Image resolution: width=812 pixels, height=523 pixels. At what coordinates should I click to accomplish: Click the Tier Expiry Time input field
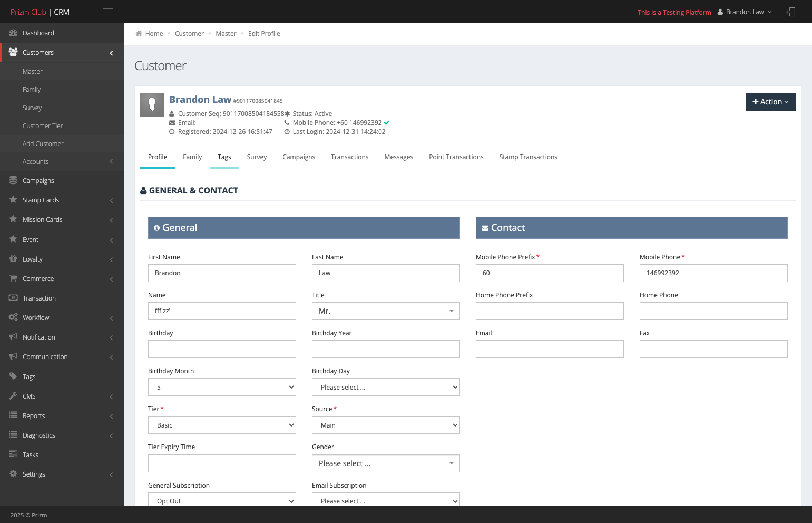pos(222,463)
